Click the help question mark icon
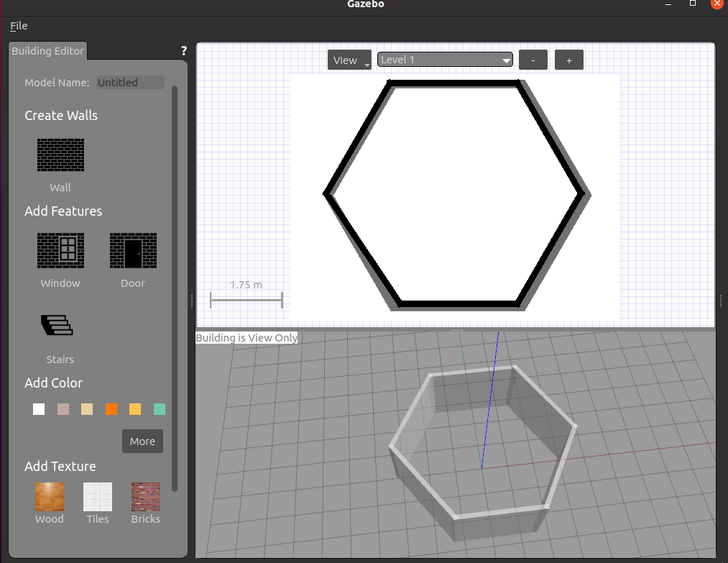 click(x=183, y=51)
